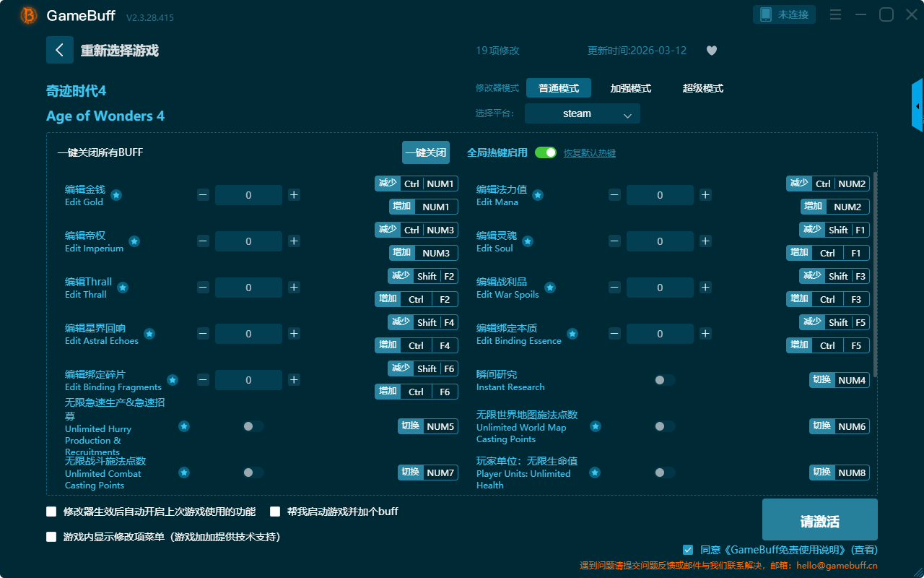Click Instant Research toggle hotkey NUM4
This screenshot has height=578, width=924.
pyautogui.click(x=840, y=380)
